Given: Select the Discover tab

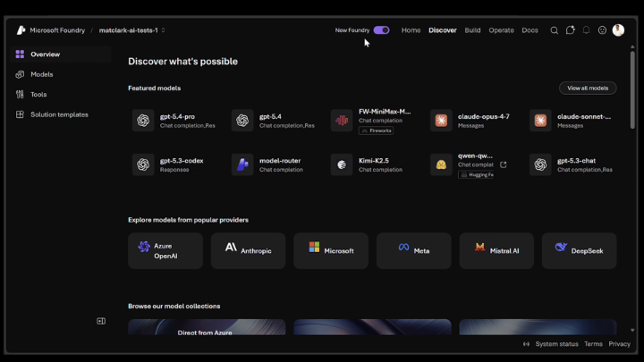Looking at the screenshot, I should point(443,30).
